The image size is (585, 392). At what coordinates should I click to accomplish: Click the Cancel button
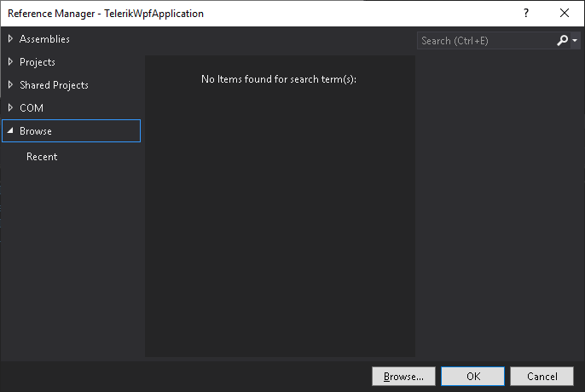pyautogui.click(x=542, y=377)
